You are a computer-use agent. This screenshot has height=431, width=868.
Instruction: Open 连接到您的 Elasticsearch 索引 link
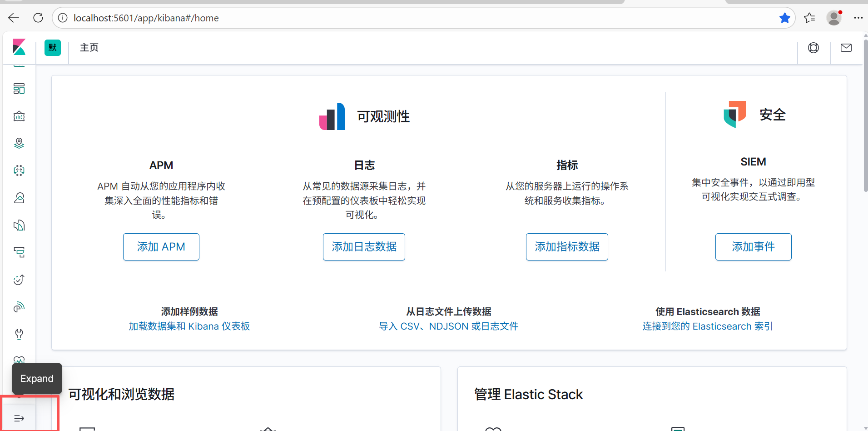(x=708, y=326)
